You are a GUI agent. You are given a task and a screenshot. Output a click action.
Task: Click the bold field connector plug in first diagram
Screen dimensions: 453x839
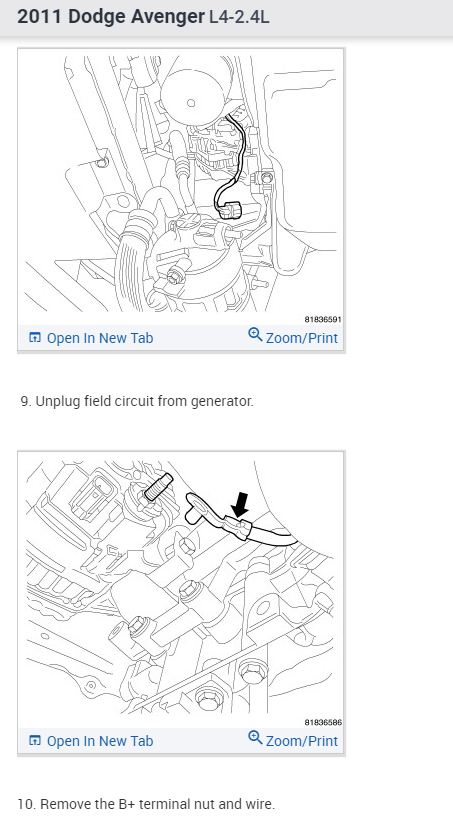[x=228, y=210]
